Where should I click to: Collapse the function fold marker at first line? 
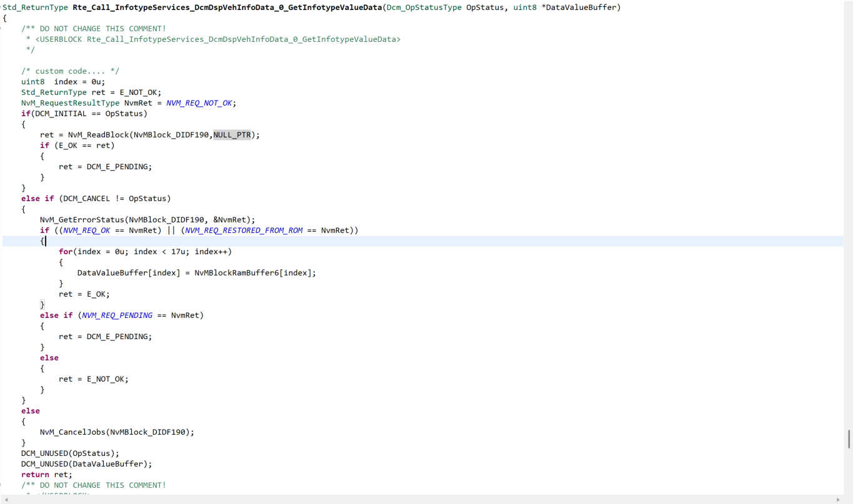(2, 7)
